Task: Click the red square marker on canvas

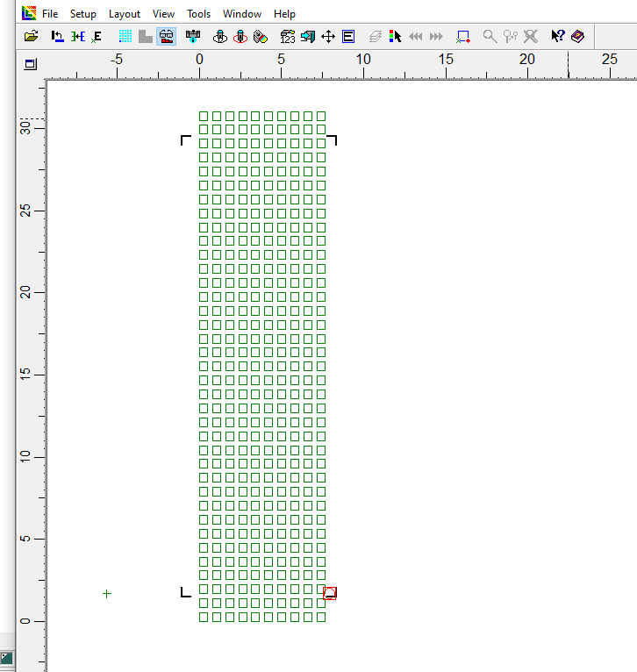Action: click(329, 593)
